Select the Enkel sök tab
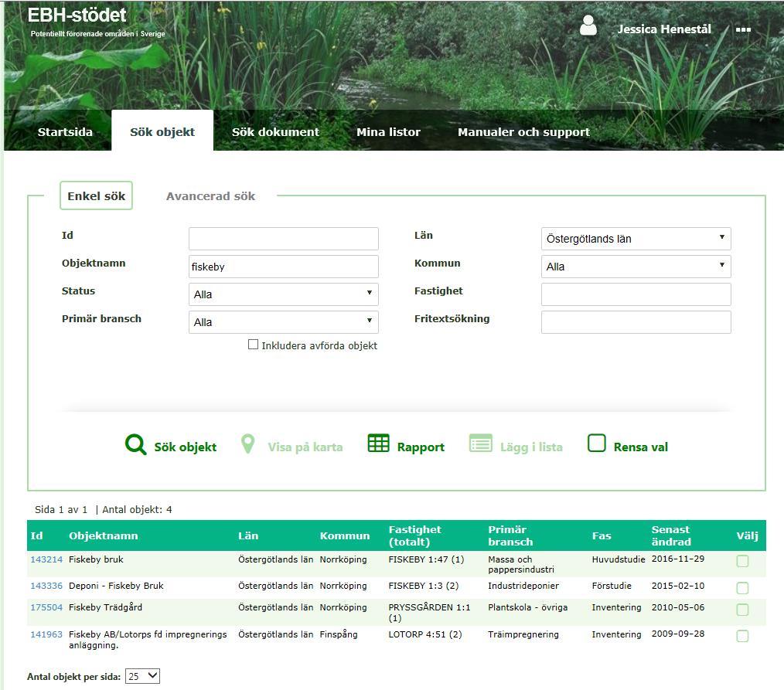This screenshot has height=690, width=784. tap(96, 195)
